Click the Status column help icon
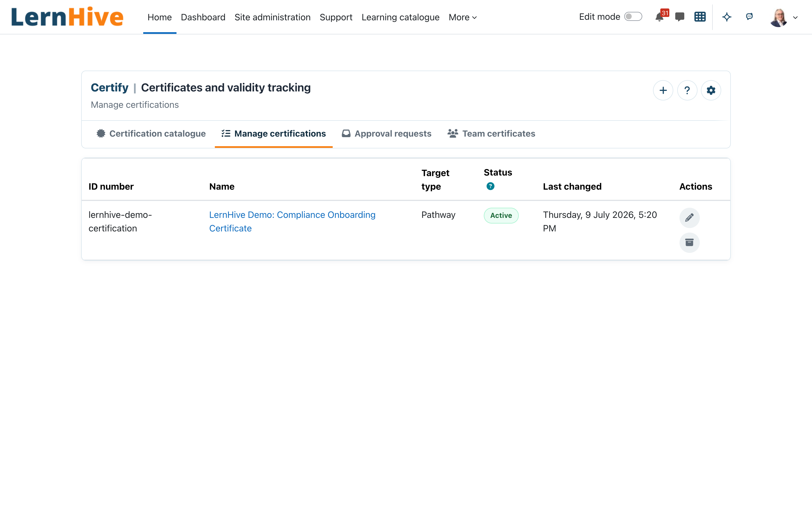The image size is (812, 508). (490, 186)
